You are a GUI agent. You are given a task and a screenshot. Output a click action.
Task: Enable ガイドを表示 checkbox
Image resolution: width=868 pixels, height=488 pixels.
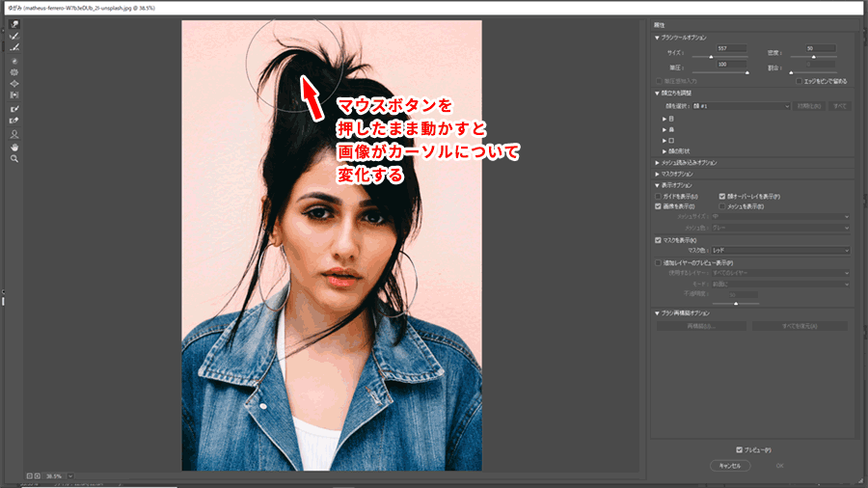[658, 197]
